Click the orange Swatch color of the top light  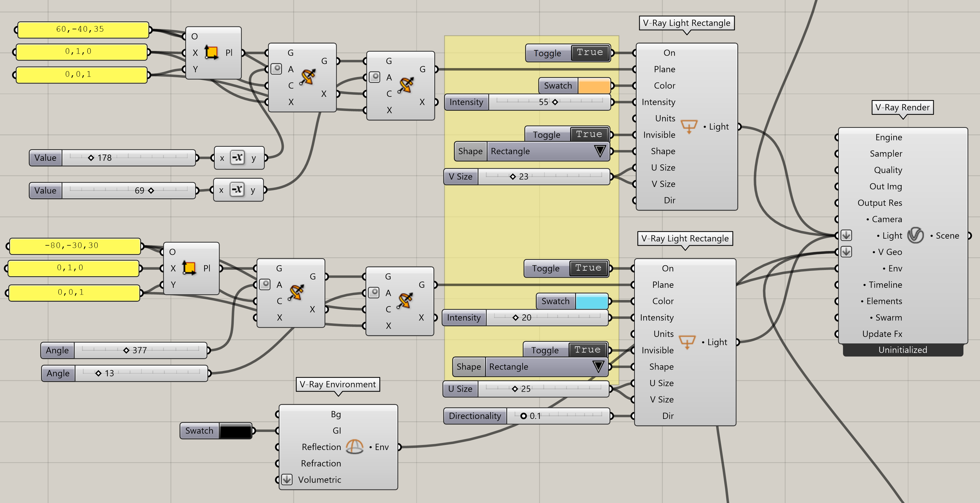[x=594, y=86]
